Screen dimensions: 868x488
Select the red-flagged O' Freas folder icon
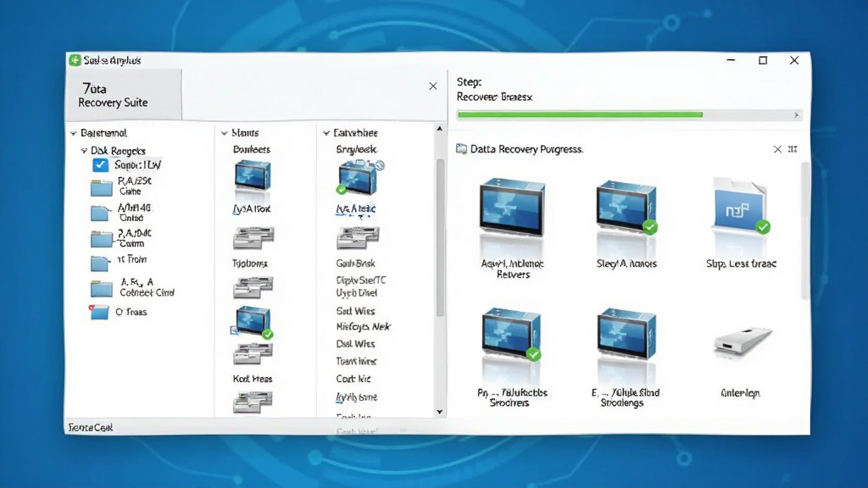coord(99,313)
